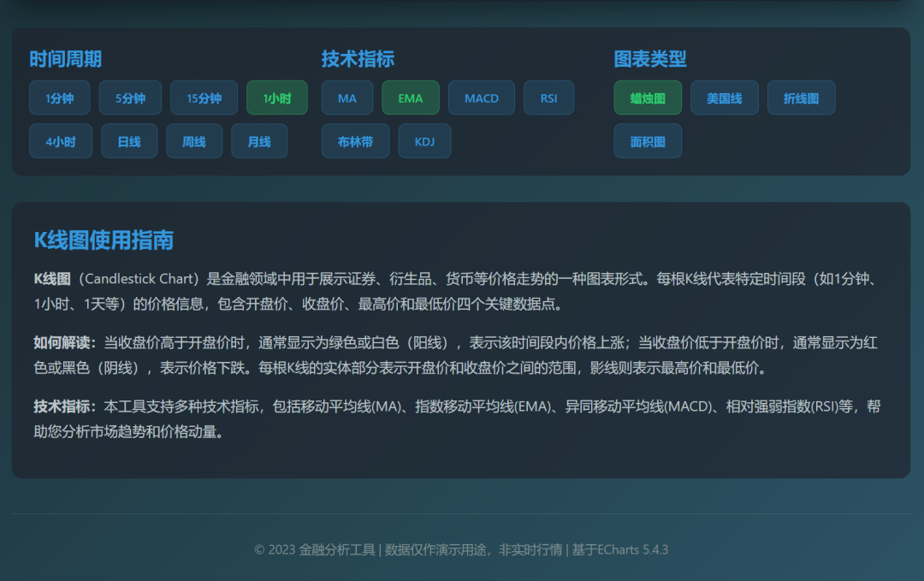Select the 折线图 line chart type
The width and height of the screenshot is (924, 581).
pos(801,98)
